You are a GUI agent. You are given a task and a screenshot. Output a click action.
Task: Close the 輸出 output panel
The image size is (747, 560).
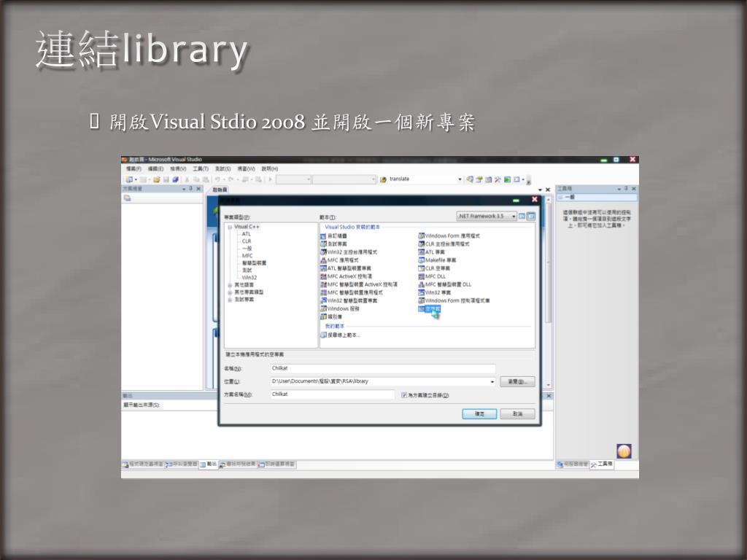549,396
